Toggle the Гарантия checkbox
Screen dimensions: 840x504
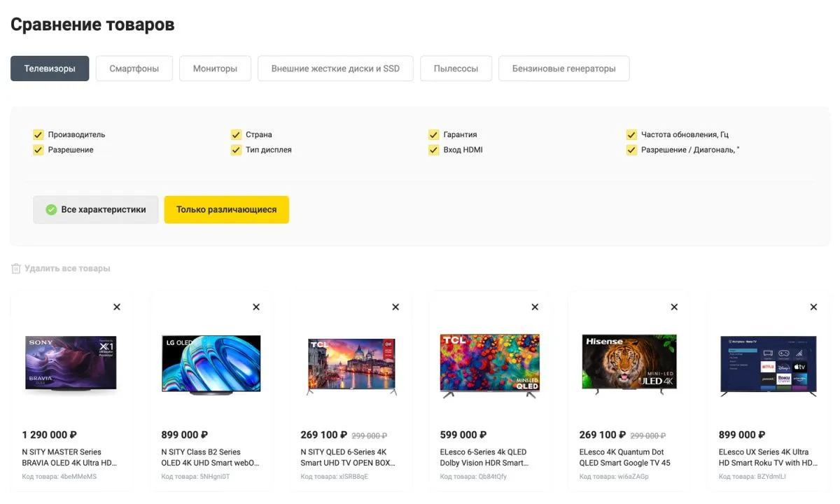434,134
